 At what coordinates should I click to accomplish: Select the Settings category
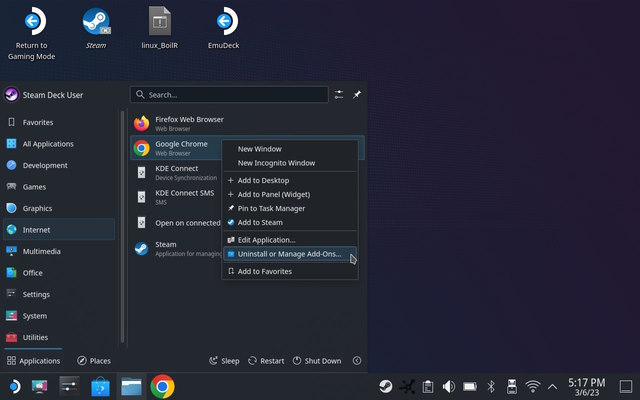[x=59, y=294]
